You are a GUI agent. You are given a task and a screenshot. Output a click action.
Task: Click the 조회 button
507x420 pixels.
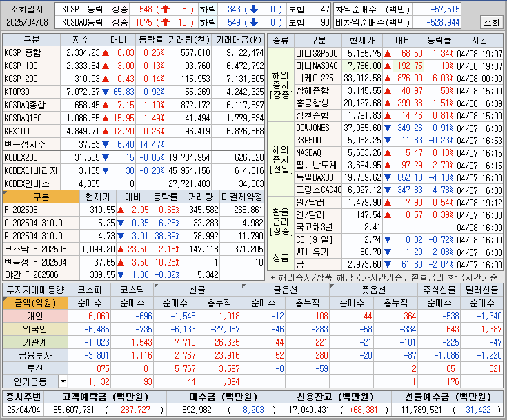pos(491,22)
